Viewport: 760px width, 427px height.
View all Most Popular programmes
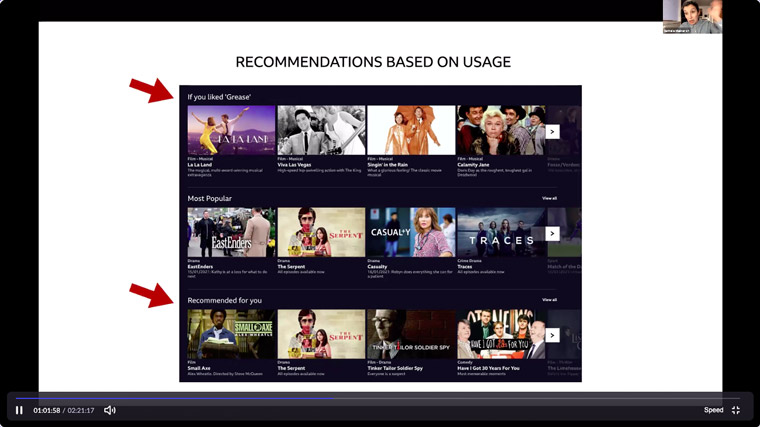coord(549,198)
